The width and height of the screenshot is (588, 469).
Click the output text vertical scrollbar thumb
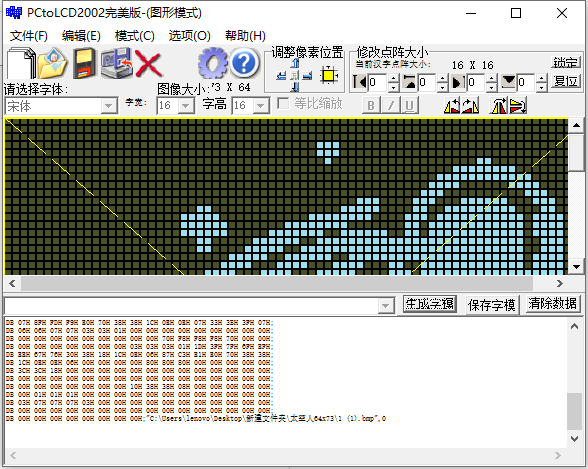574,411
